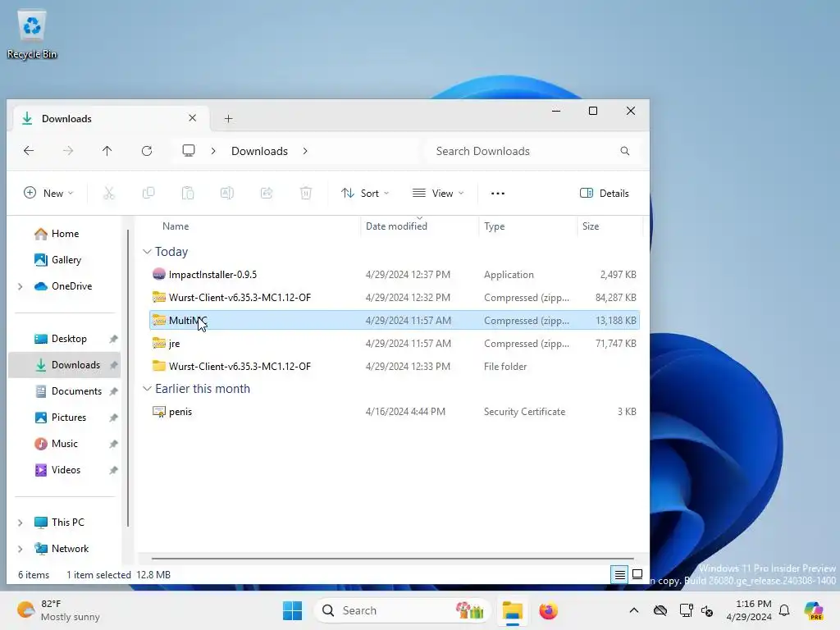Select the Wurst-Client File folder row
Image resolution: width=840 pixels, height=630 pixels.
(x=395, y=367)
